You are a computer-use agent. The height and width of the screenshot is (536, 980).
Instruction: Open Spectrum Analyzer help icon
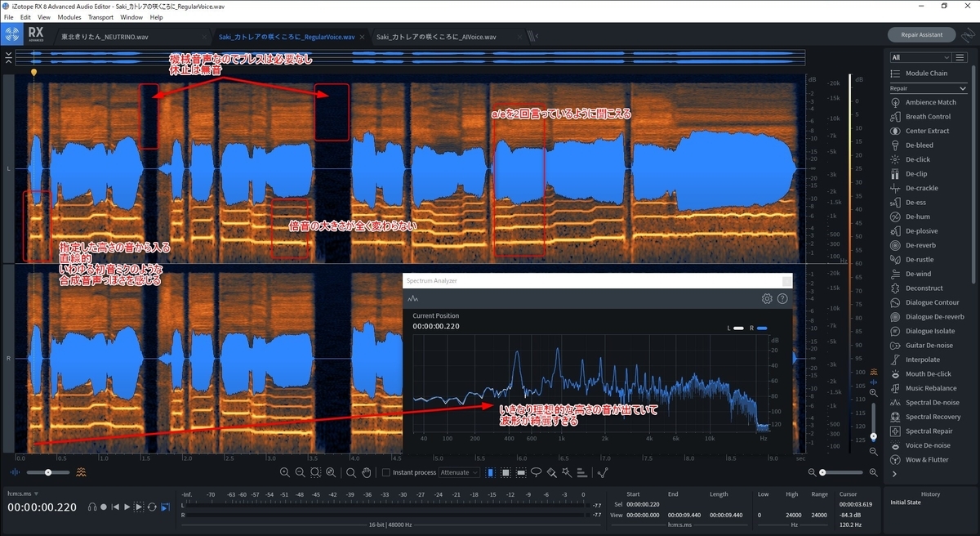(782, 299)
